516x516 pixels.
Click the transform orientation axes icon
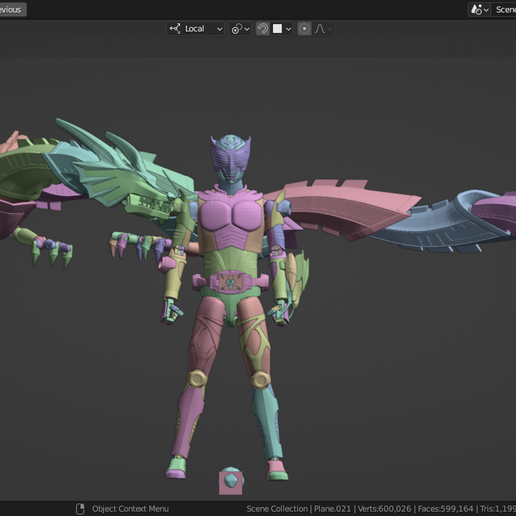coord(175,29)
